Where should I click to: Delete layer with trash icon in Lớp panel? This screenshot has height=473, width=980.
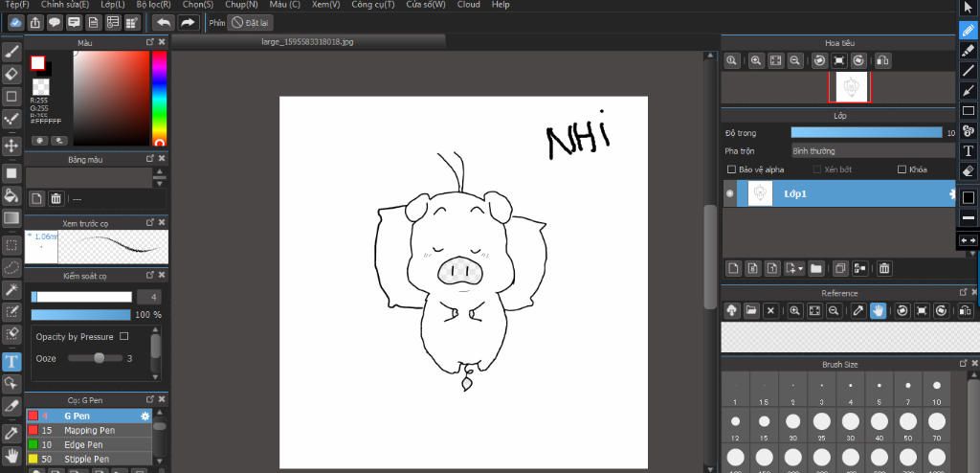883,269
